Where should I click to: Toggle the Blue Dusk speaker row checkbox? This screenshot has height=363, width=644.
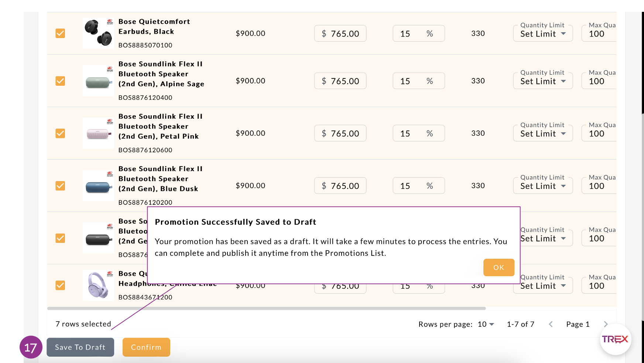pyautogui.click(x=60, y=186)
